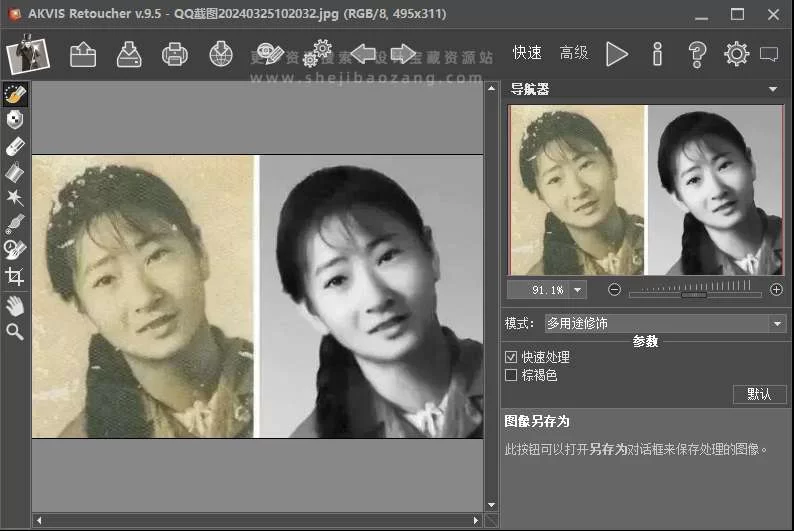Viewport: 794px width, 531px height.
Task: Open the zoom percentage dropdown
Action: tap(577, 290)
